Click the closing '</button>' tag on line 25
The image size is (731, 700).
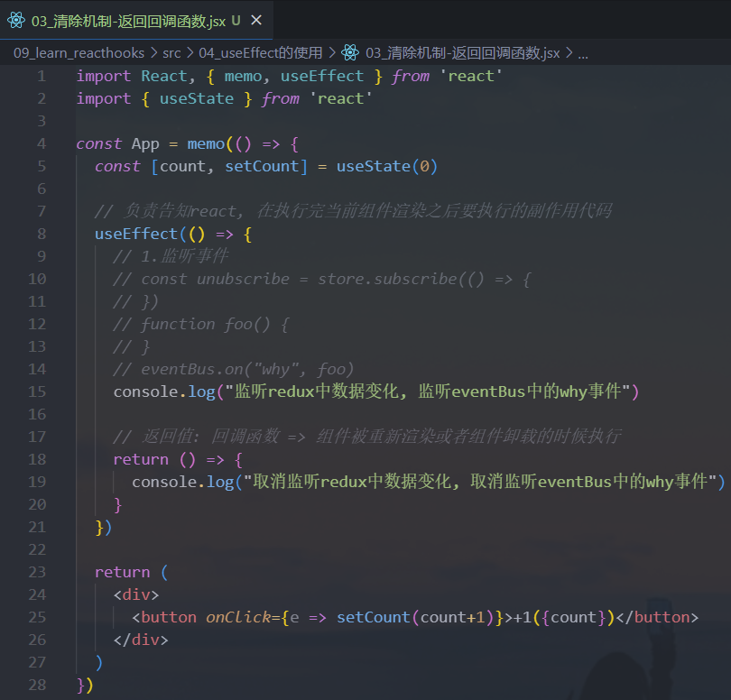(657, 617)
